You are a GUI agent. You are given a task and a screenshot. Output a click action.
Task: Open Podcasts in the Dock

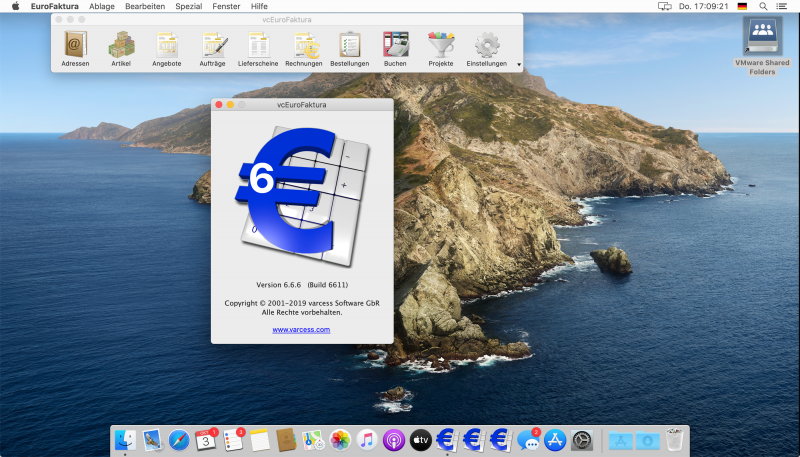click(394, 440)
